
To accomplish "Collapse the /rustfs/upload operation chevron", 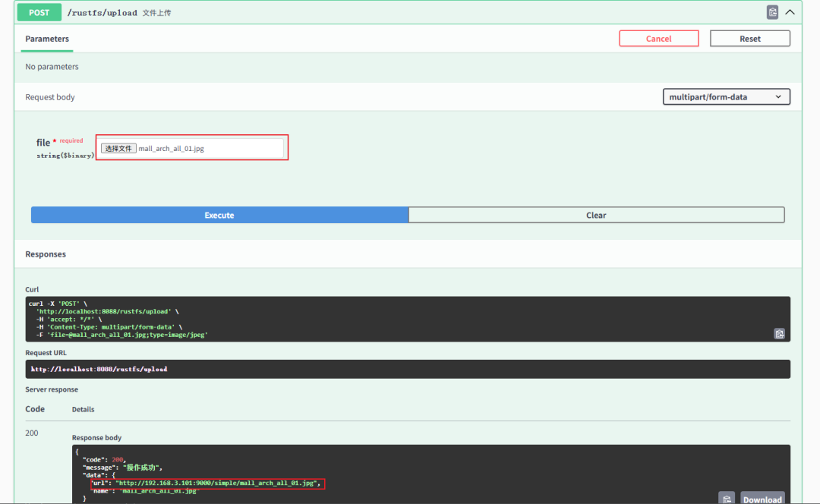I will click(790, 12).
